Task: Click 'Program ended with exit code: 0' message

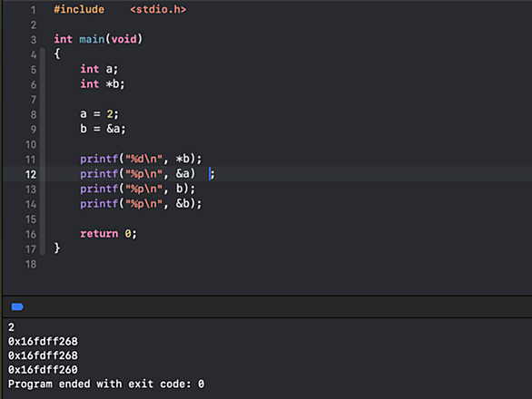Action: tap(106, 384)
